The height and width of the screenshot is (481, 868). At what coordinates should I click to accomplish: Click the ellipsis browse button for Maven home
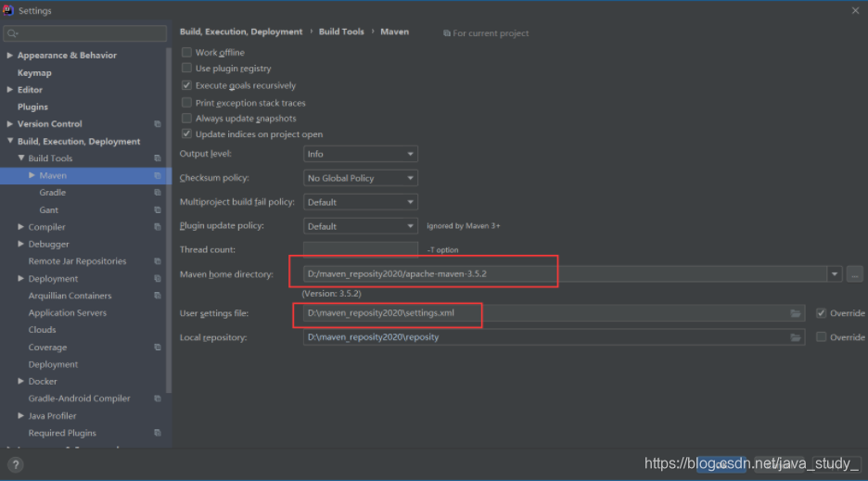click(x=855, y=274)
